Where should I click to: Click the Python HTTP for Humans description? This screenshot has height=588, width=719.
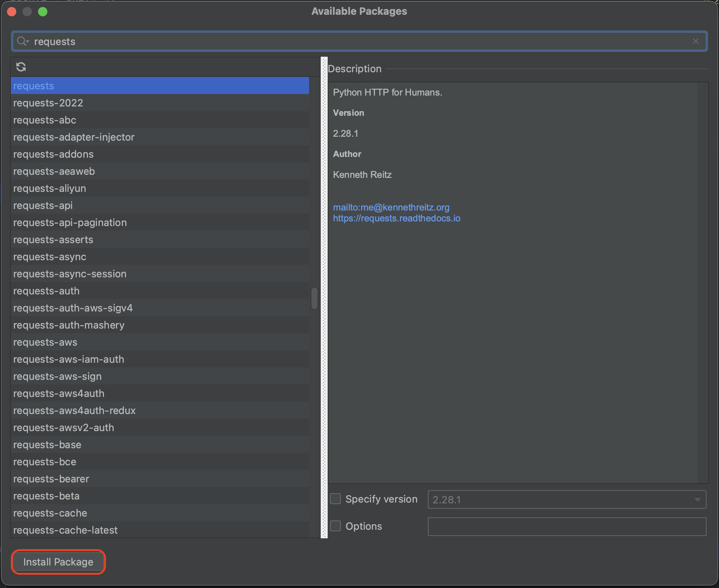pos(387,92)
